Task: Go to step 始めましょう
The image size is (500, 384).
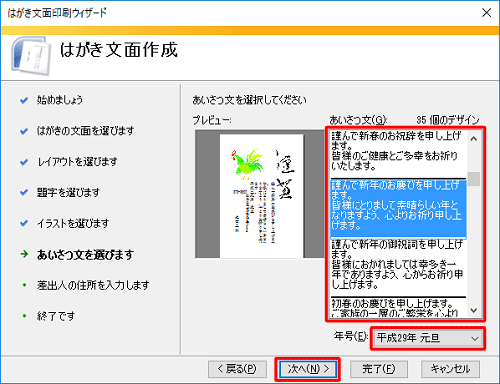Action: tap(60, 100)
